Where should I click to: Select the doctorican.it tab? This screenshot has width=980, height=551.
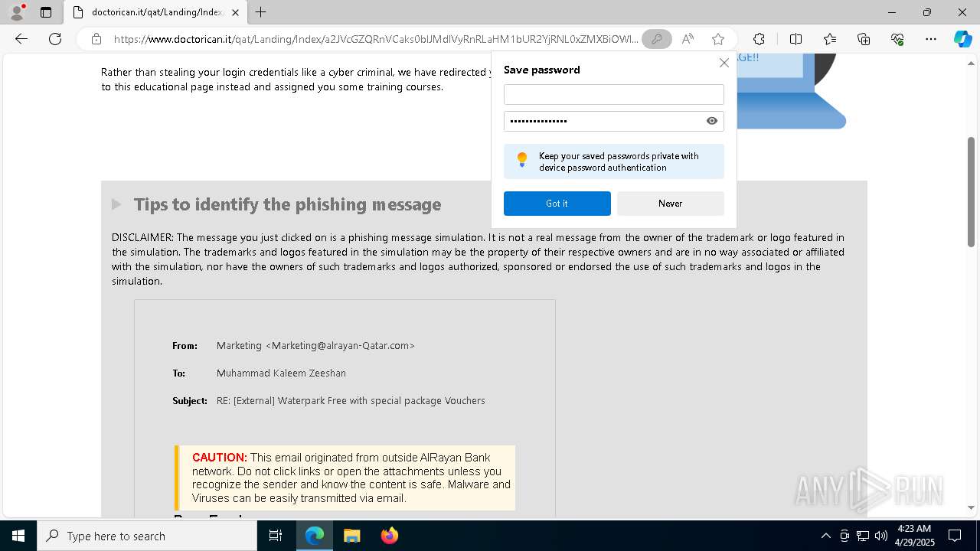(x=155, y=12)
